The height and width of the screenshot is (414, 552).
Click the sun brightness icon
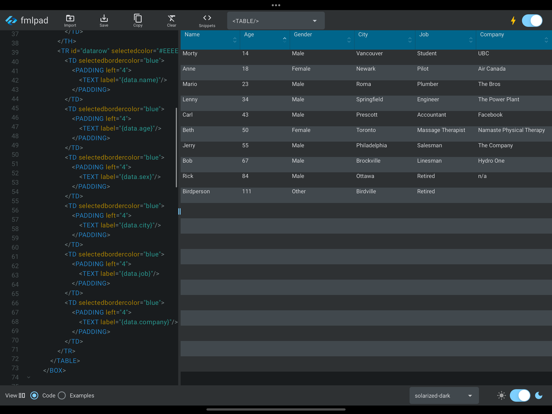pyautogui.click(x=501, y=396)
